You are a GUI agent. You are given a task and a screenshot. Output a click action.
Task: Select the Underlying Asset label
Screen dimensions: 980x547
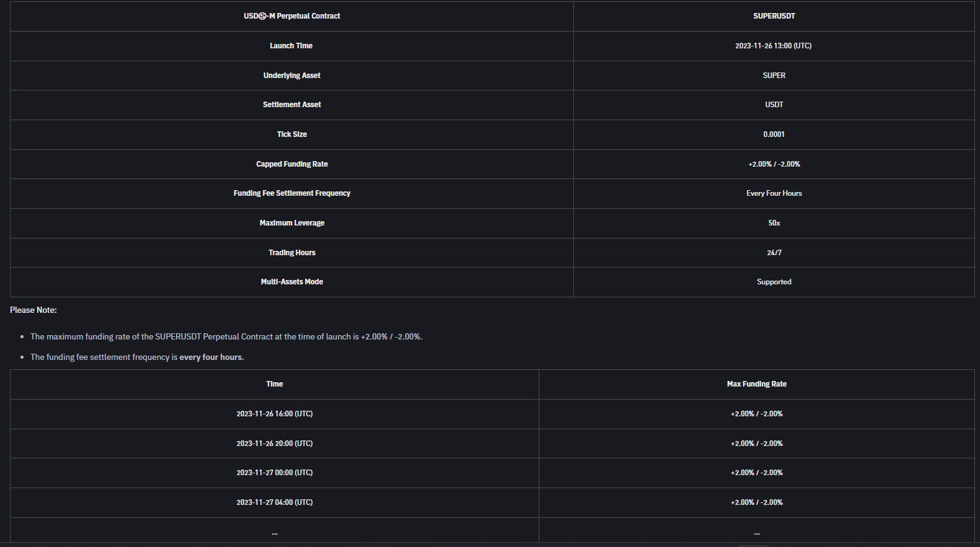pyautogui.click(x=292, y=76)
